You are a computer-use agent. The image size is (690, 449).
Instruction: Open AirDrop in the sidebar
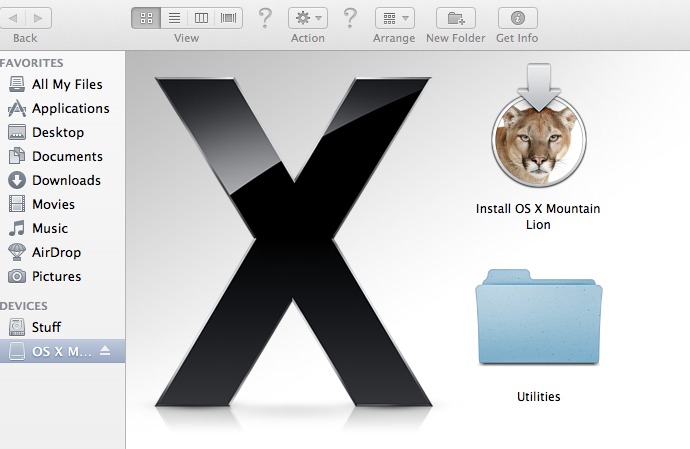pyautogui.click(x=62, y=252)
